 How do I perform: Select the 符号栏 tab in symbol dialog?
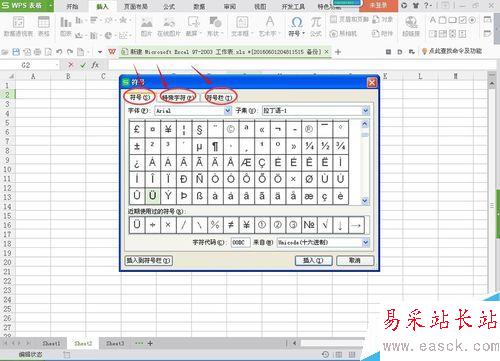(x=219, y=97)
